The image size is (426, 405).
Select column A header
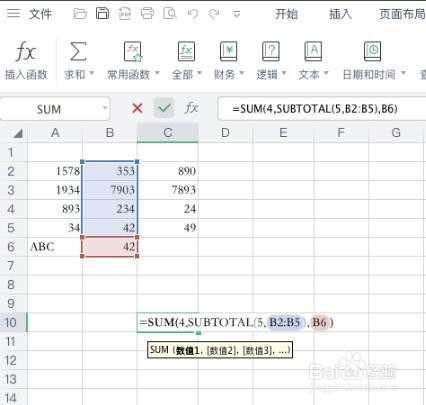(x=55, y=133)
